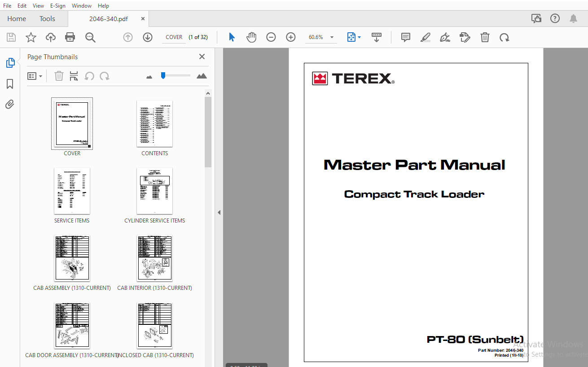Select the CONTENTS page thumbnail
This screenshot has height=367, width=588.
(x=154, y=124)
